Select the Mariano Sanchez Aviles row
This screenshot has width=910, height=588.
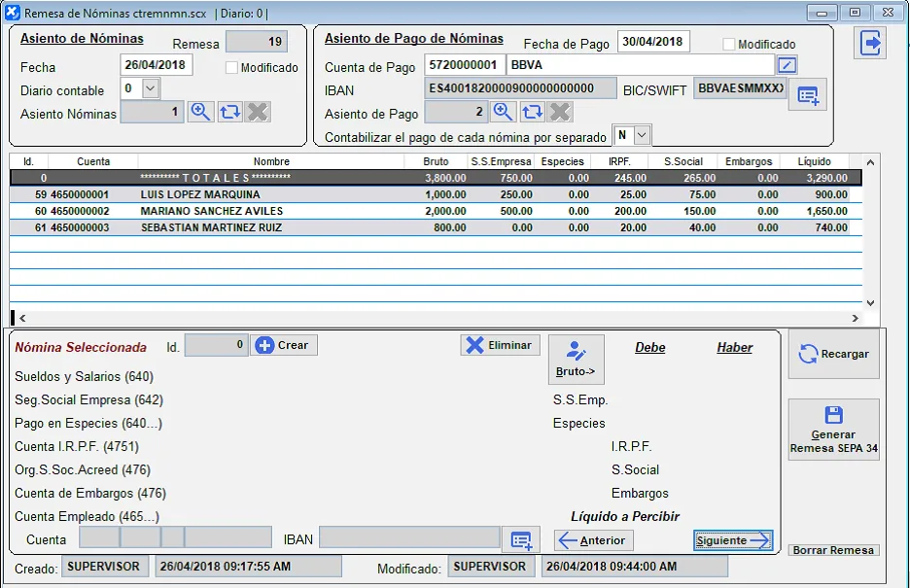pyautogui.click(x=211, y=211)
